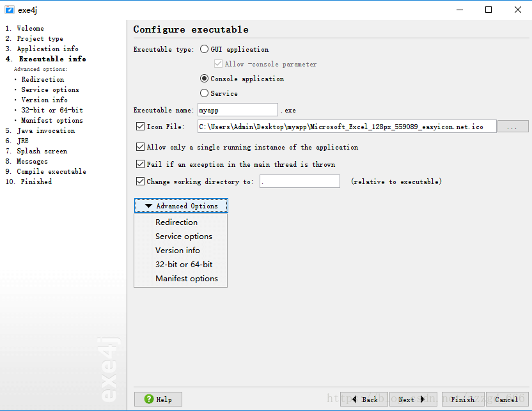Viewport: 532px width, 411px height.
Task: Click the green Help question mark icon
Action: tap(149, 399)
